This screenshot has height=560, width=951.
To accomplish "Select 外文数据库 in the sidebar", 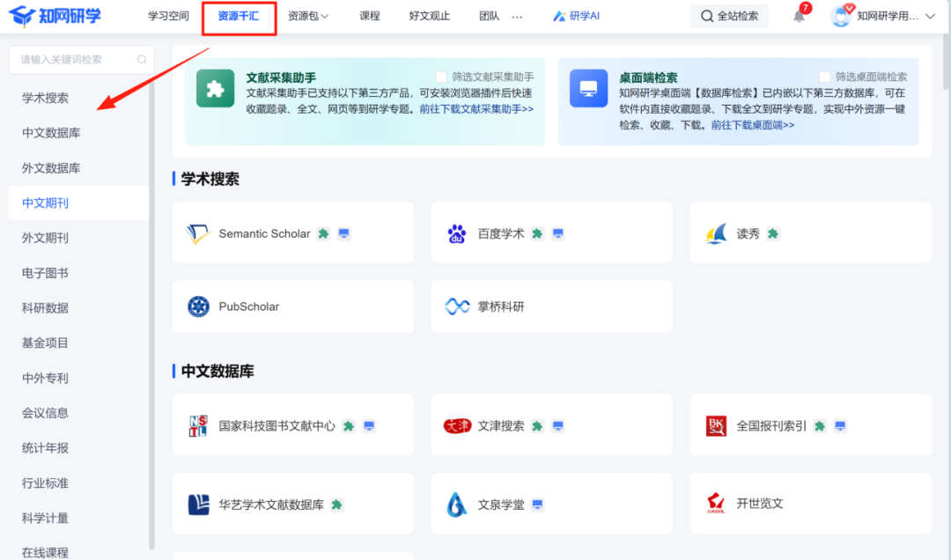I will pyautogui.click(x=51, y=168).
